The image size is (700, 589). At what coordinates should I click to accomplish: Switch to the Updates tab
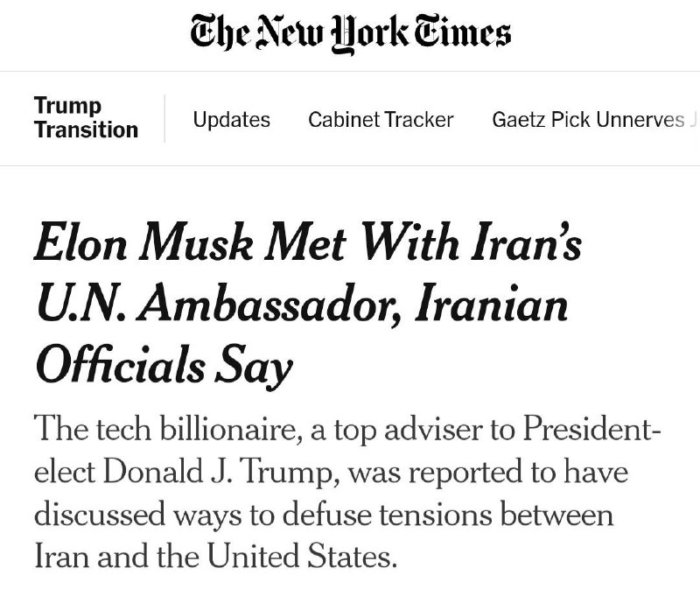[231, 120]
